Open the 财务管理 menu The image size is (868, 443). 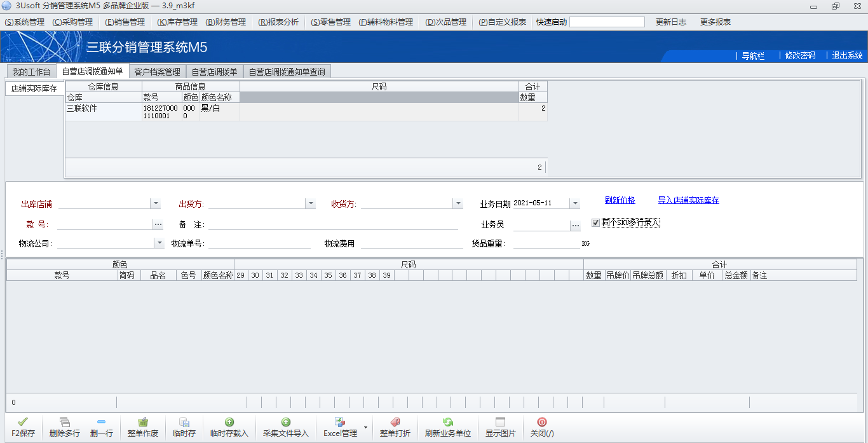(x=226, y=22)
